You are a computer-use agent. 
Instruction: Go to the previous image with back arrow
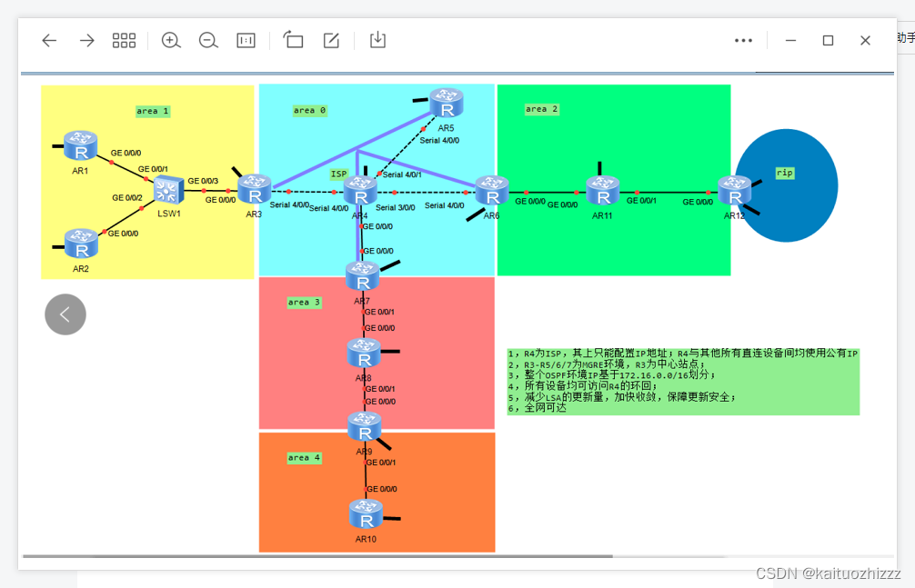click(50, 40)
